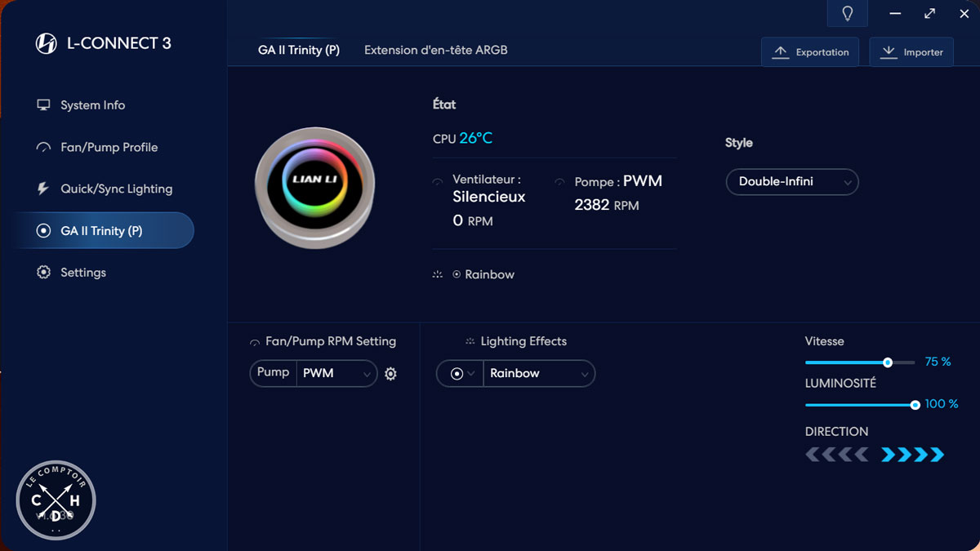
Task: Click the lightbulb icon in title bar
Action: [847, 14]
